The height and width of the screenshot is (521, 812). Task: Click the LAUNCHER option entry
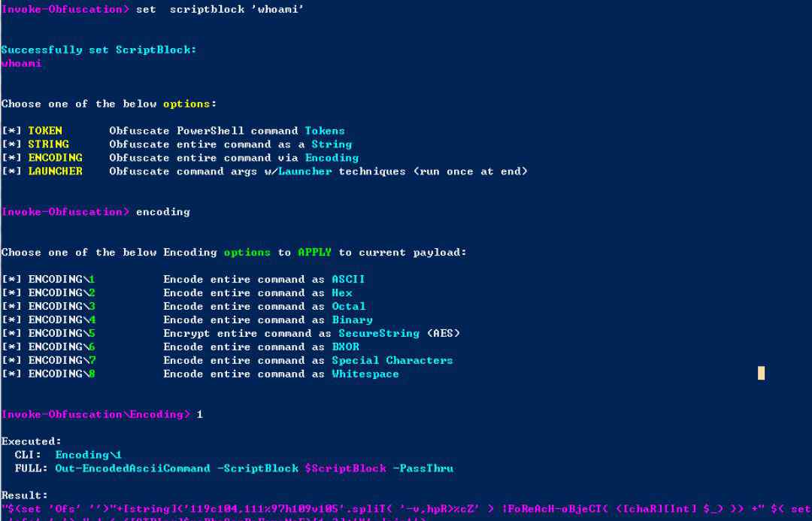click(55, 171)
